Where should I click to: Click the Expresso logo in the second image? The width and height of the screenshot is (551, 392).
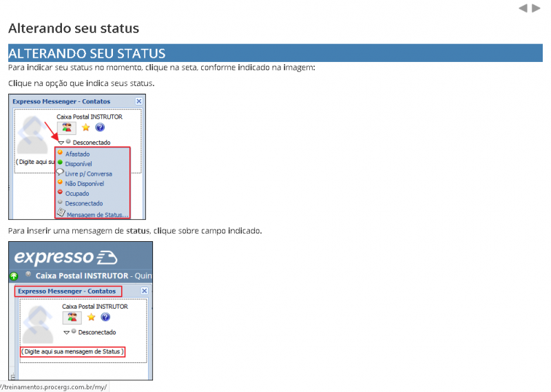(65, 258)
